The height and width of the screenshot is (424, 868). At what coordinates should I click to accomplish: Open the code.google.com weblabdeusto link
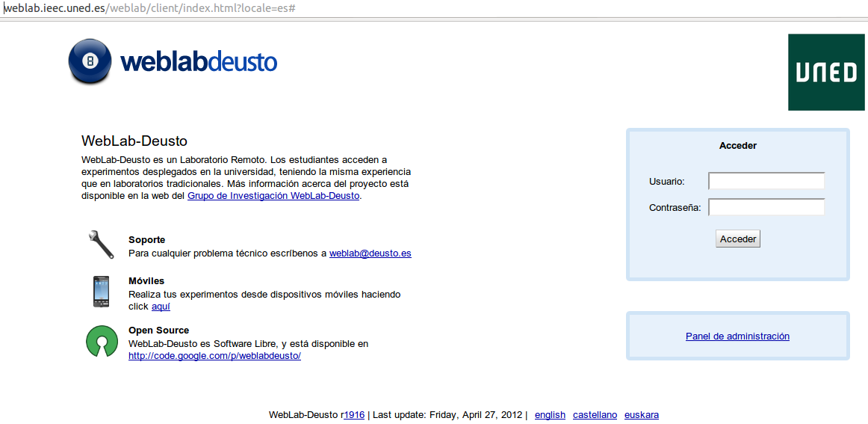[x=215, y=356]
